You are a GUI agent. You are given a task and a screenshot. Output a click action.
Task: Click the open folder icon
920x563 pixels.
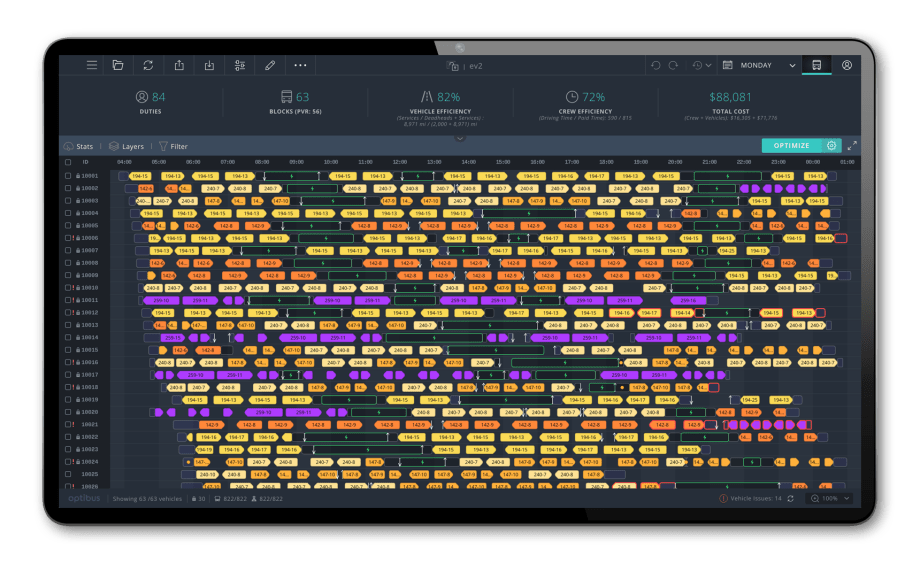118,65
